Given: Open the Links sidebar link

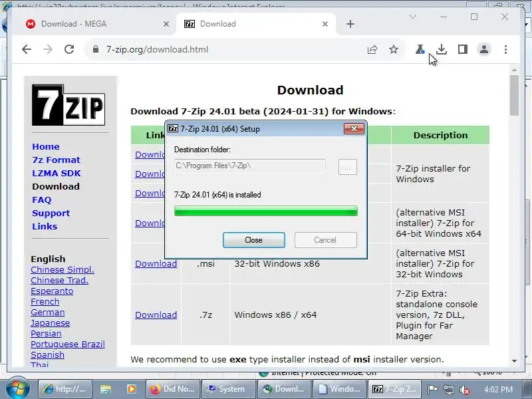Looking at the screenshot, I should [x=45, y=226].
